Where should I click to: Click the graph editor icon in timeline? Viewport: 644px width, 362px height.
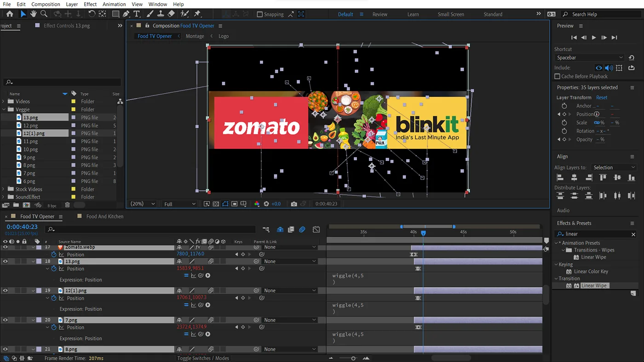click(x=316, y=229)
